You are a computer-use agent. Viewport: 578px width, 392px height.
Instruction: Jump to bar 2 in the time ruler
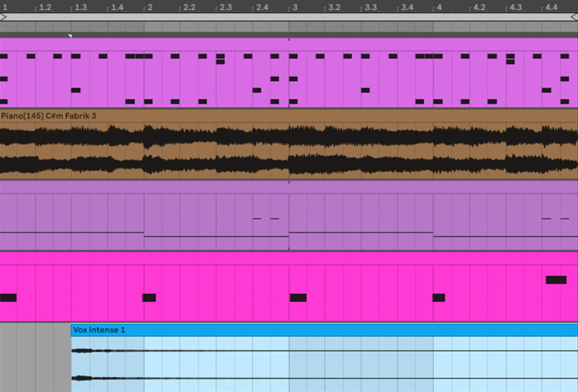click(150, 7)
